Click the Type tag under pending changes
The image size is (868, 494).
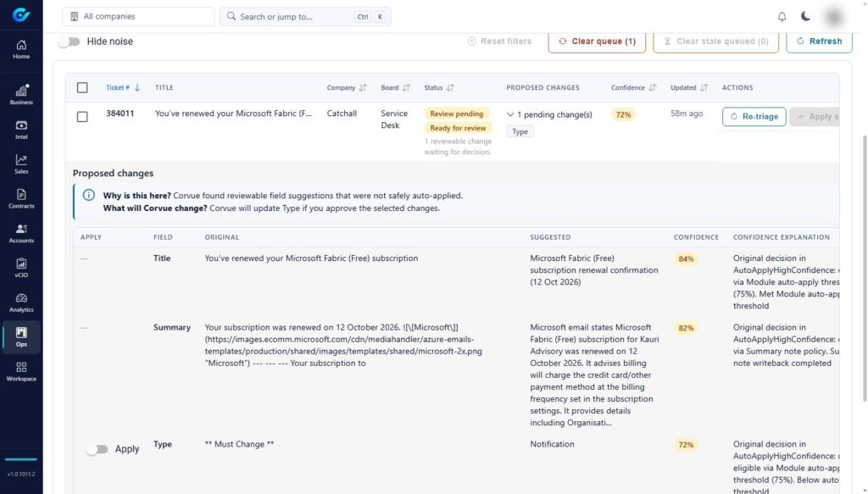(x=520, y=131)
